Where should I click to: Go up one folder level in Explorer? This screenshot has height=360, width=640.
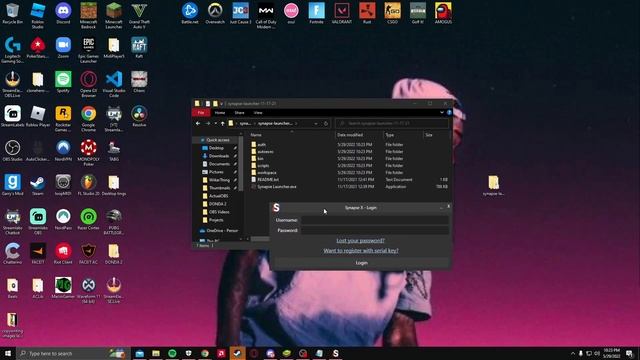pos(222,123)
